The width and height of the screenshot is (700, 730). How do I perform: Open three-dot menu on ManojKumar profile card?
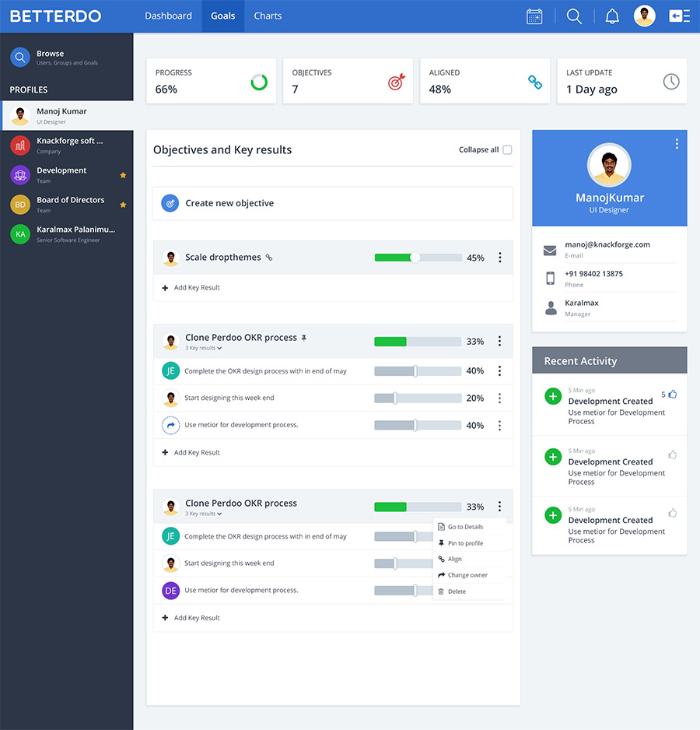pos(677,144)
